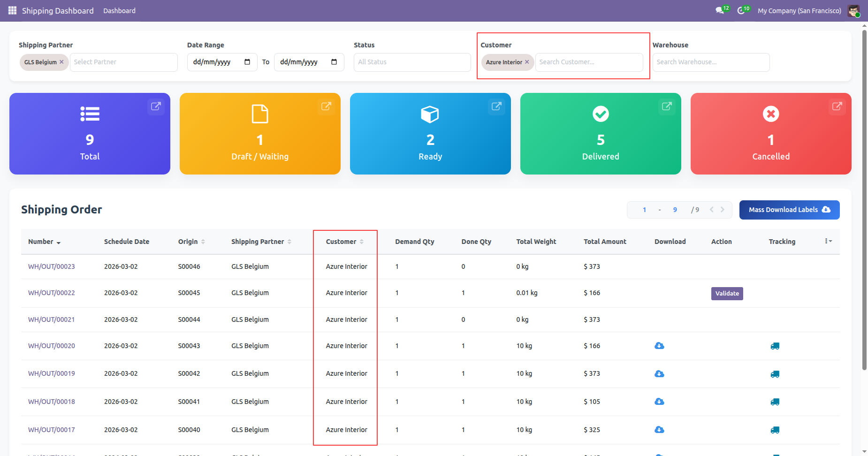Go to next page of orders
868x456 pixels.
[723, 210]
